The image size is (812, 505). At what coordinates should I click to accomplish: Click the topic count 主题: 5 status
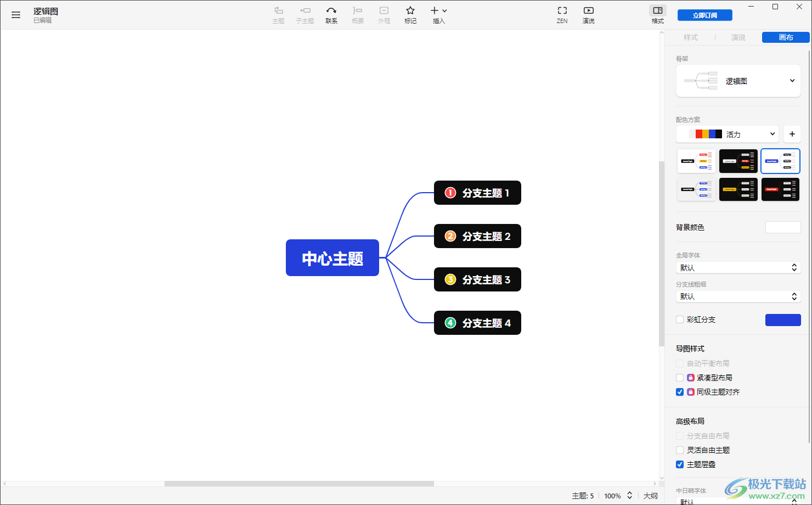[583, 496]
